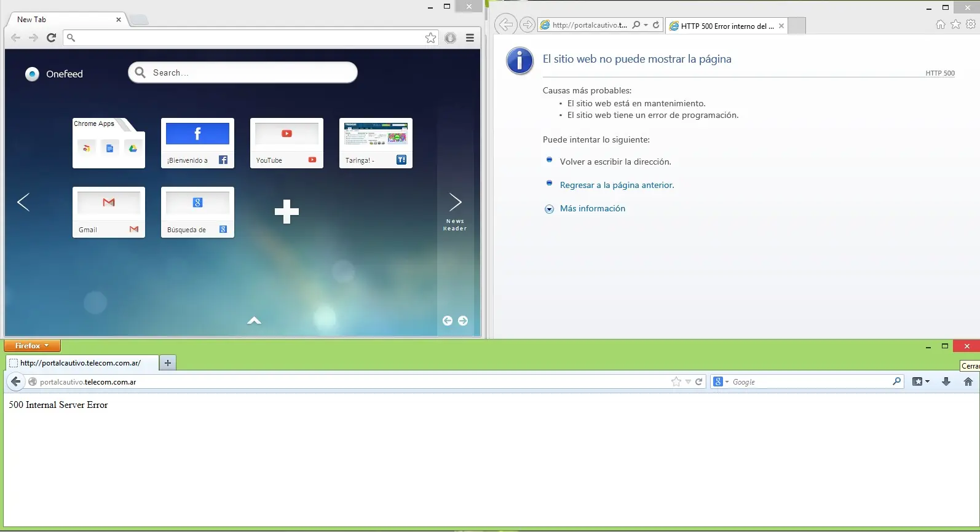Click the HTTP 500 label in IE
The height and width of the screenshot is (532, 980).
pos(940,73)
